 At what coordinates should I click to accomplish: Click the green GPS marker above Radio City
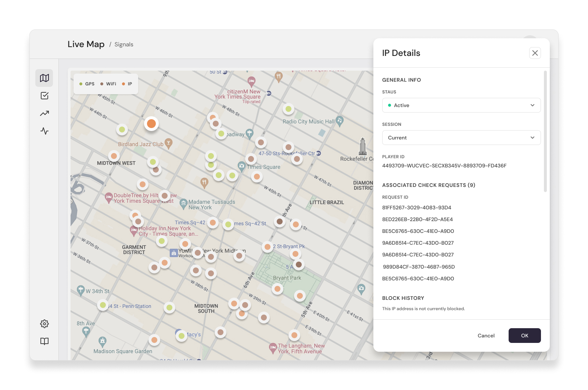(x=288, y=109)
